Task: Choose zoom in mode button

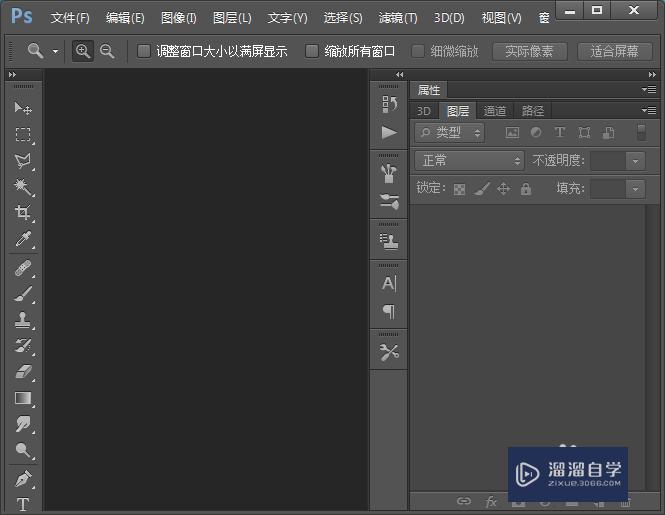Action: pyautogui.click(x=83, y=51)
